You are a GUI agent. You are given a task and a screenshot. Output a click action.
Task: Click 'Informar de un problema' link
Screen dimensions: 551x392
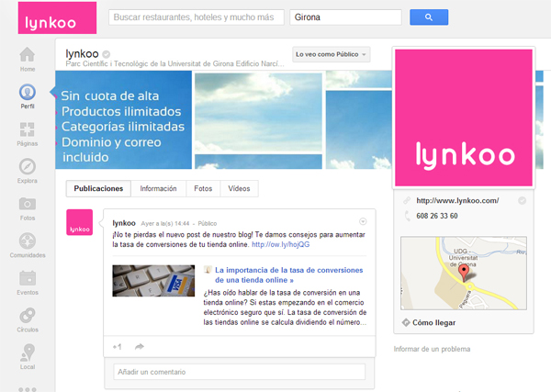[432, 349]
